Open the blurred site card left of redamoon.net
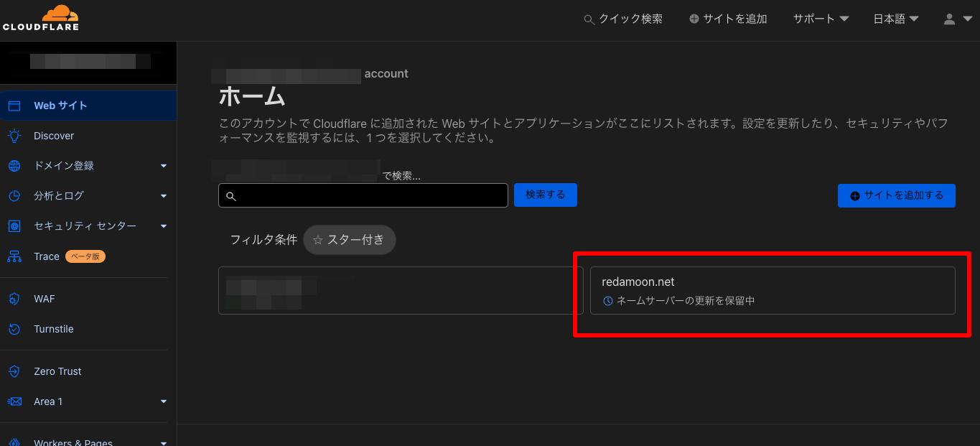 coord(401,290)
